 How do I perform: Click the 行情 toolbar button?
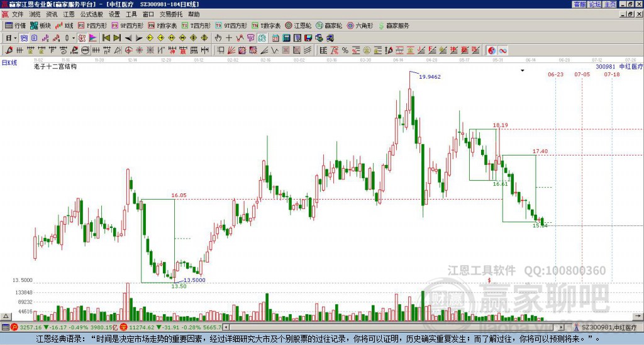(16, 26)
